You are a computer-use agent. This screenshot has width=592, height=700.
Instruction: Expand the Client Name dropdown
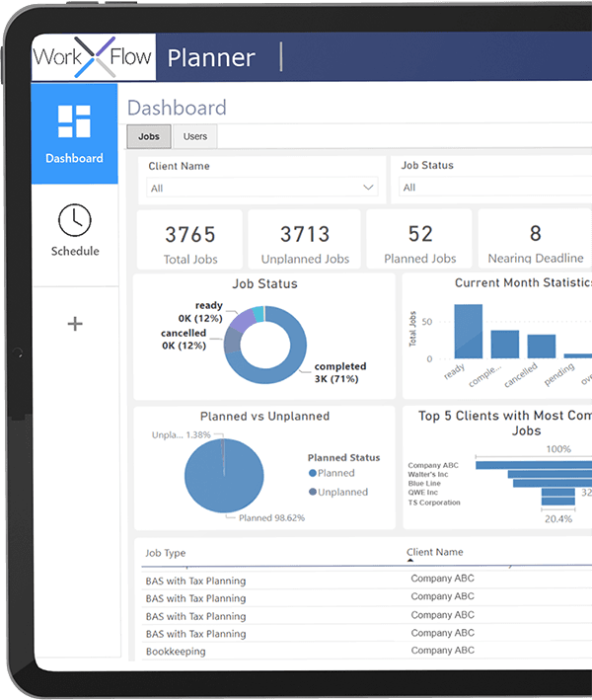point(261,188)
